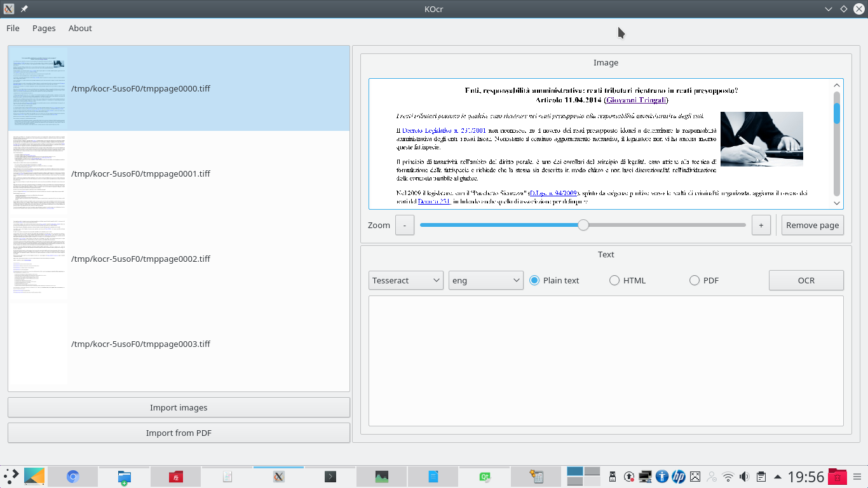Click the HP printer tray icon
868x488 pixels.
tap(679, 477)
